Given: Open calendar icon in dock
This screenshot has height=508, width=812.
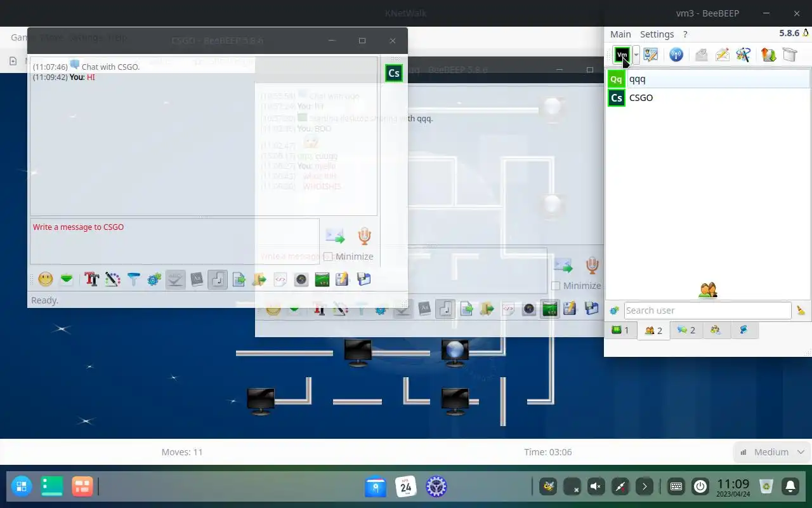Looking at the screenshot, I should click(x=406, y=486).
